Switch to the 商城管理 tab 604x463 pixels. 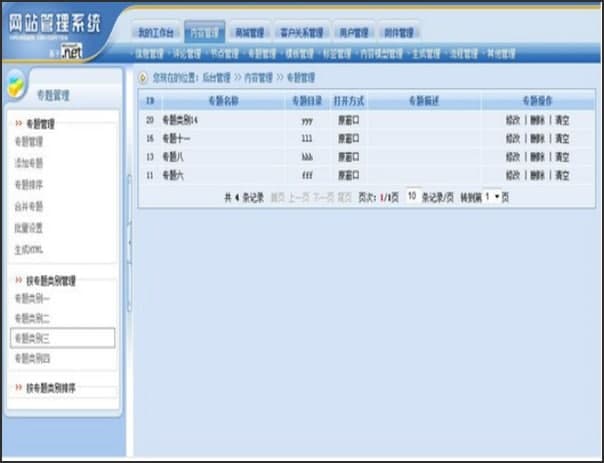coord(250,32)
